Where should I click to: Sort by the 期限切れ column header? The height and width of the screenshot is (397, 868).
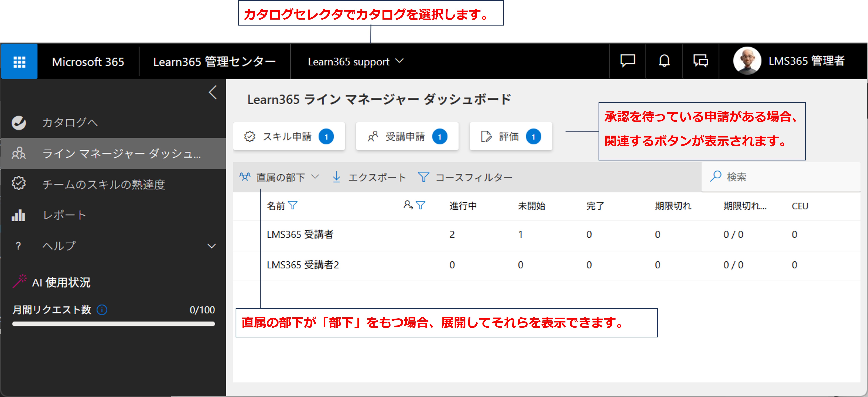tap(673, 206)
